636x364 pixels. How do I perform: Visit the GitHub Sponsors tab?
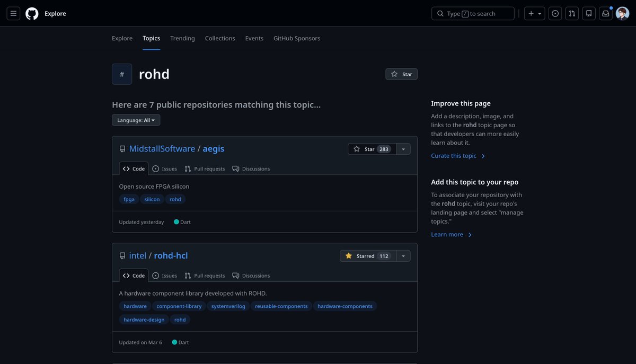tap(297, 38)
